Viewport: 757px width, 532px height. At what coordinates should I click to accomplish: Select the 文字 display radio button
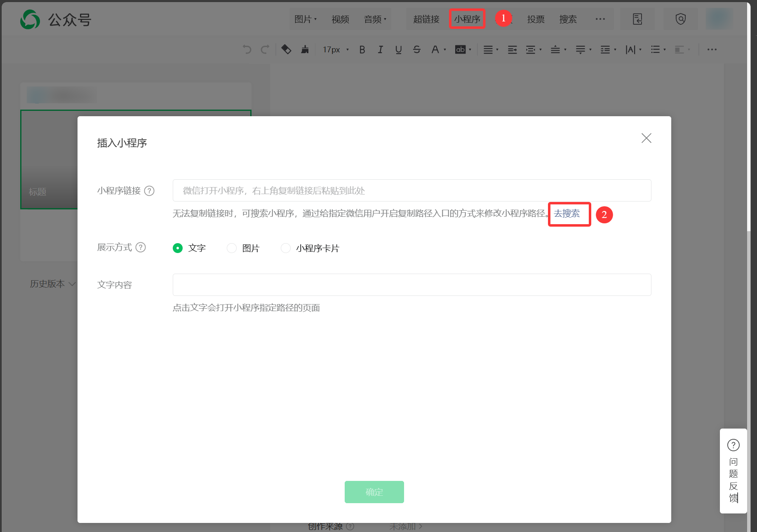pos(178,248)
